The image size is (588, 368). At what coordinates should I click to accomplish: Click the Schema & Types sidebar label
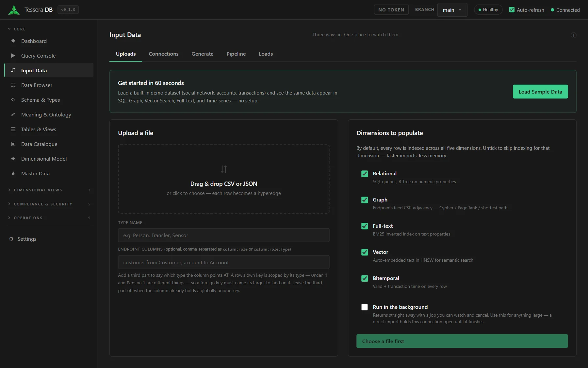41,100
